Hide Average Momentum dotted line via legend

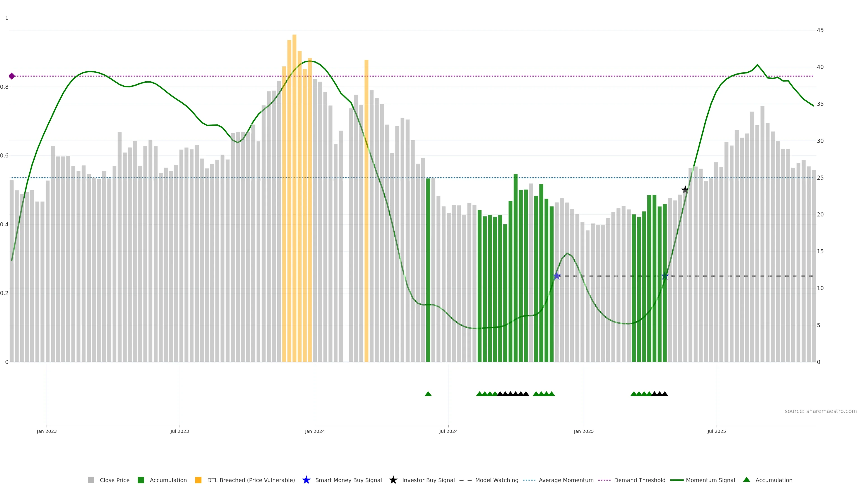[x=566, y=480]
